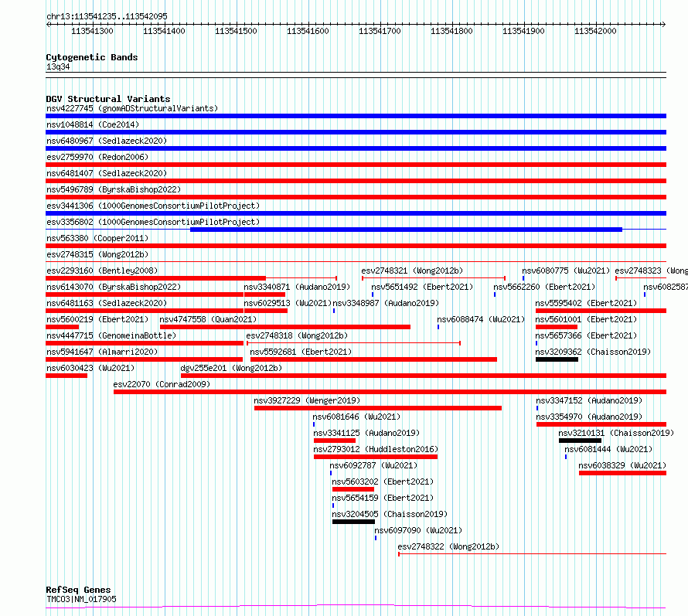Open nsv6480967 (Sedlazeck2020) variant

pos(107,141)
